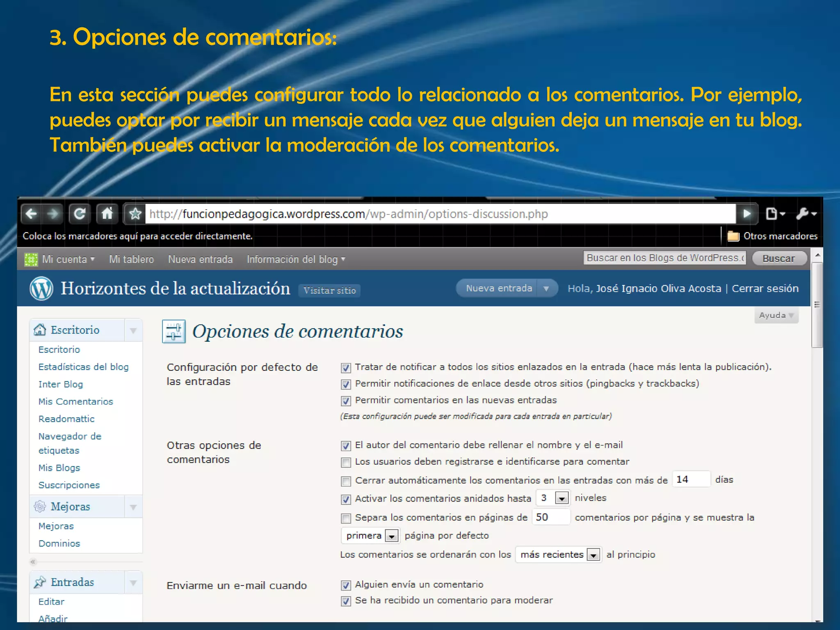This screenshot has height=630, width=840.
Task: Open Información del blog menu
Action: (296, 259)
